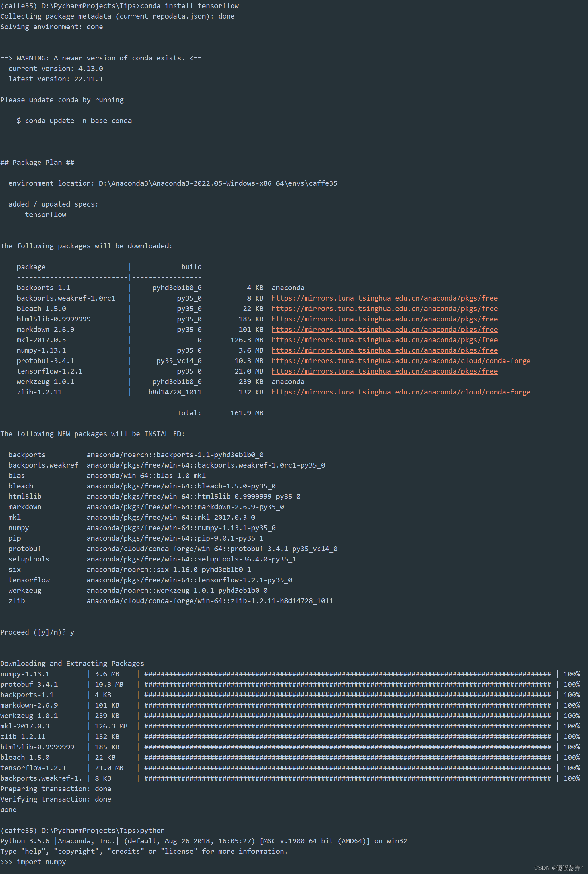
Task: Open the html5lib-0.9999999 mirror link
Action: 384,319
